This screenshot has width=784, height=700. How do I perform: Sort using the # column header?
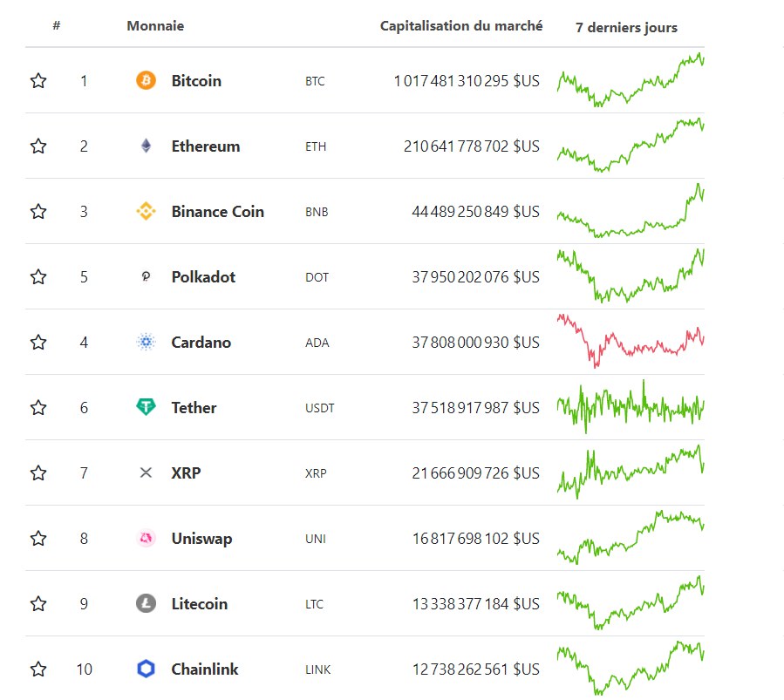coord(56,25)
